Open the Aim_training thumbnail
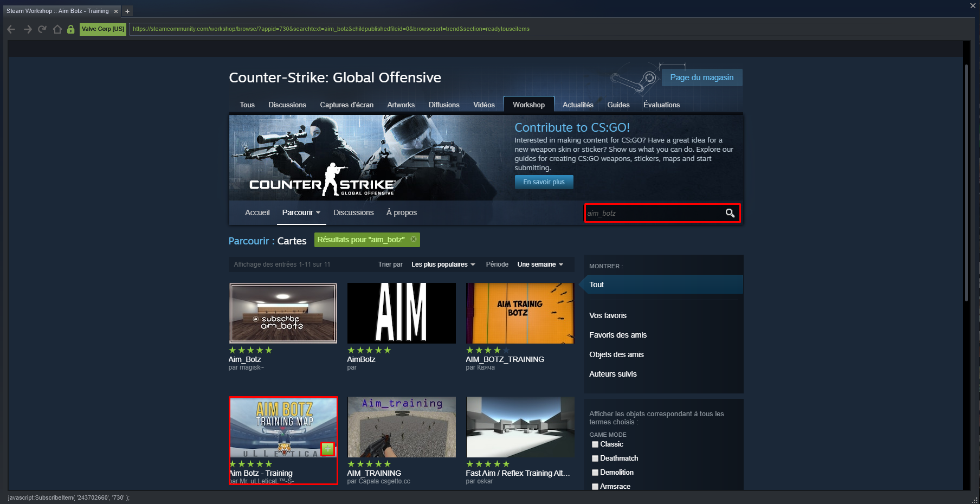980x504 pixels. [402, 427]
